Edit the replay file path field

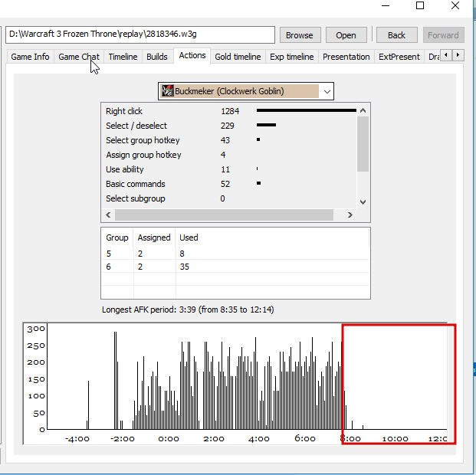(x=140, y=34)
